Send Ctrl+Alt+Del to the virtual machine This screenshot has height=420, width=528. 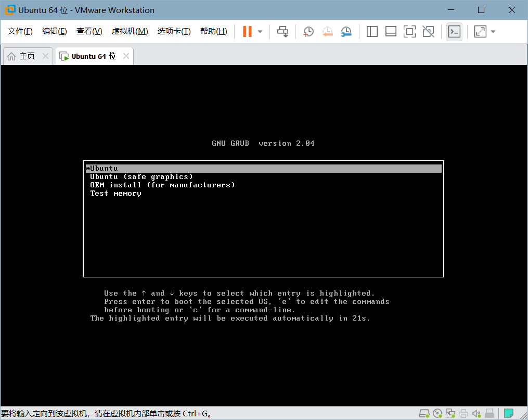283,31
